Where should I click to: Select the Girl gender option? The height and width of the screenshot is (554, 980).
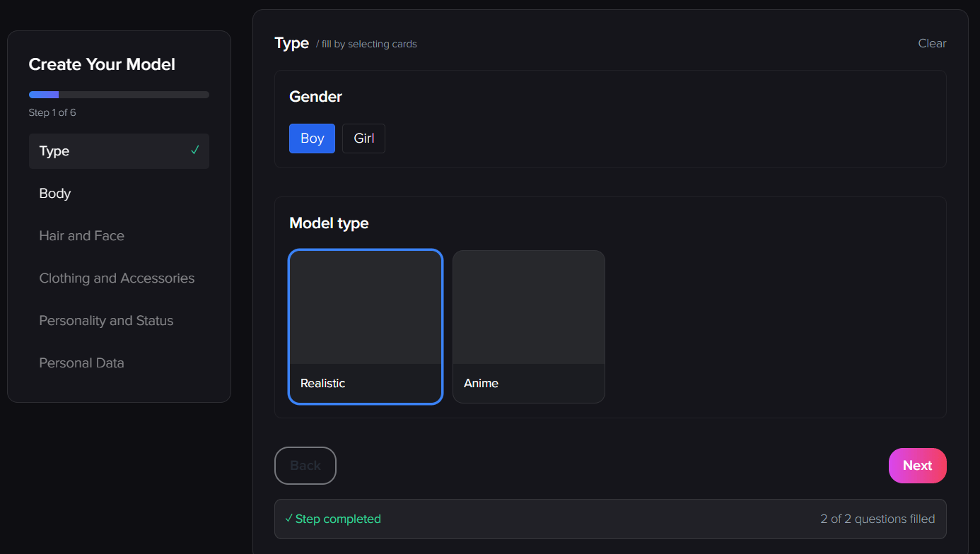[x=363, y=138]
